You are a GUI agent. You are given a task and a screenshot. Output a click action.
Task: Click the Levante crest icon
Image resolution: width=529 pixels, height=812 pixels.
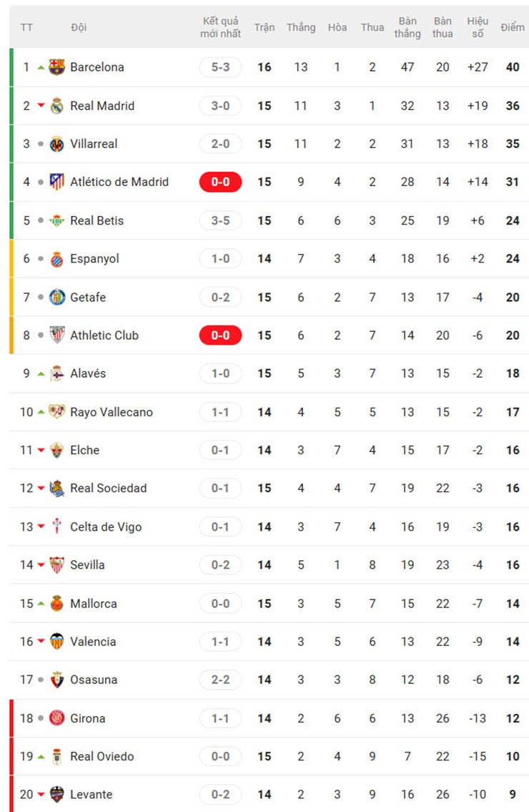(x=57, y=795)
